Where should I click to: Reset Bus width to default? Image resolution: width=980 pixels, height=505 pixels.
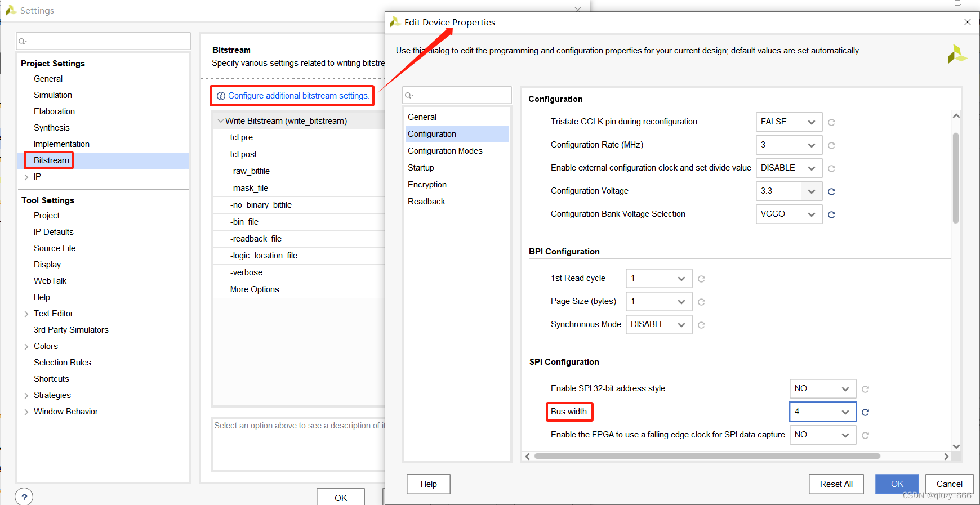coord(865,412)
